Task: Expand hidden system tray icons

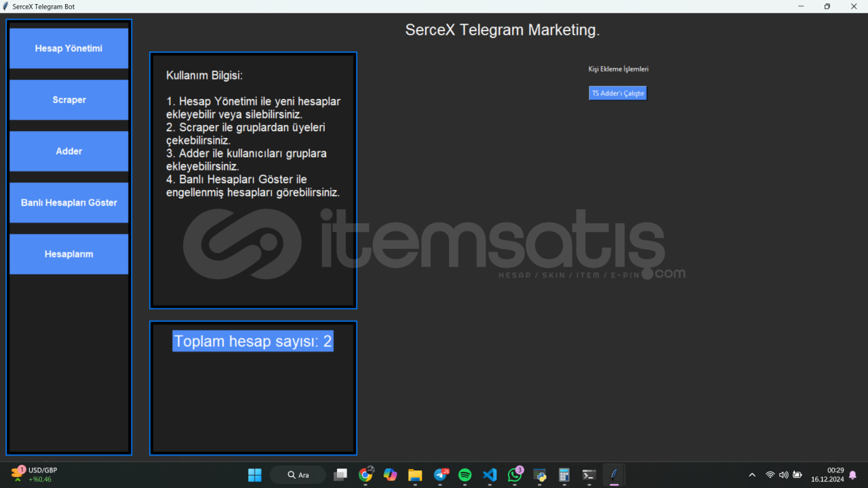Action: (751, 475)
